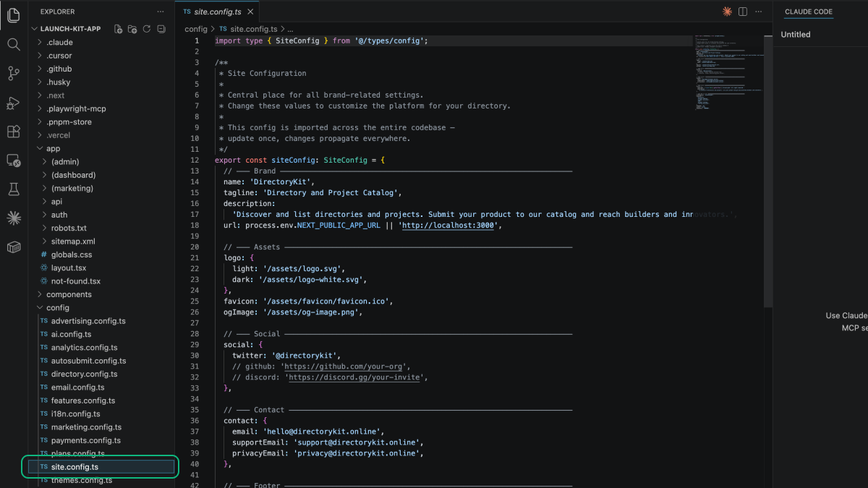Close the site.config.ts editor tab

point(250,12)
